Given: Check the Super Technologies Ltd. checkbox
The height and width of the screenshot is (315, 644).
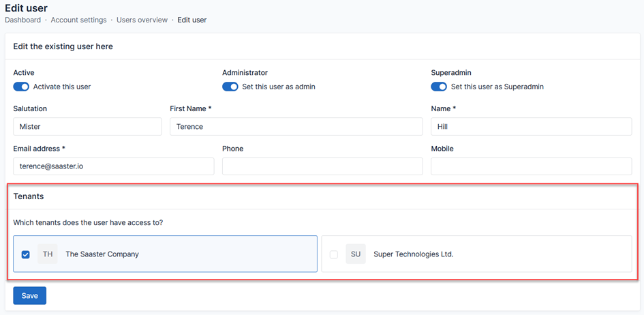Looking at the screenshot, I should 334,254.
